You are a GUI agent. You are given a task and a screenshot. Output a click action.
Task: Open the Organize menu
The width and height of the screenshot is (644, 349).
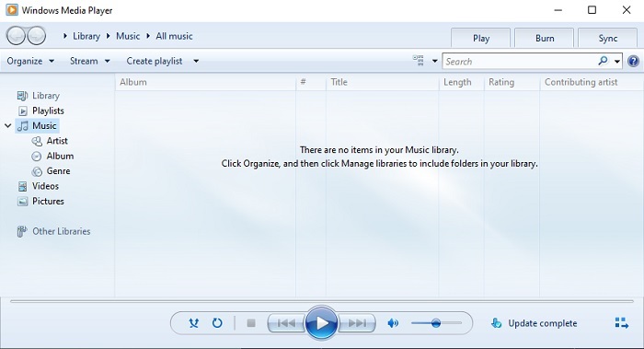[30, 61]
